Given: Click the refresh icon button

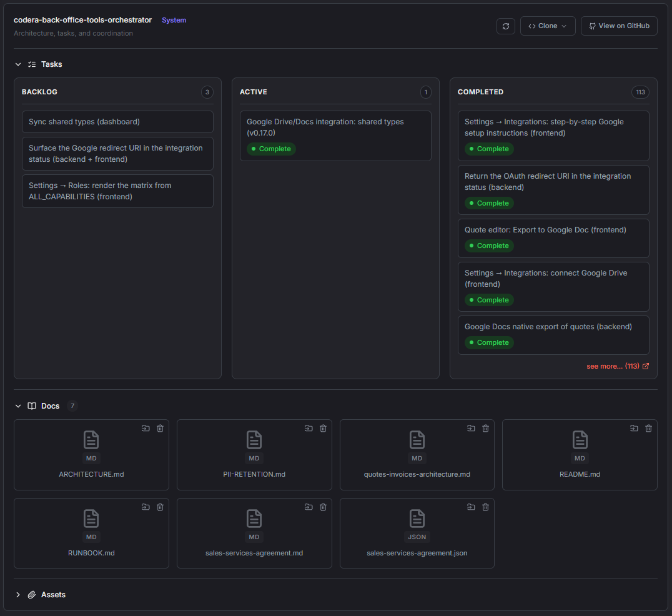Looking at the screenshot, I should click(506, 26).
